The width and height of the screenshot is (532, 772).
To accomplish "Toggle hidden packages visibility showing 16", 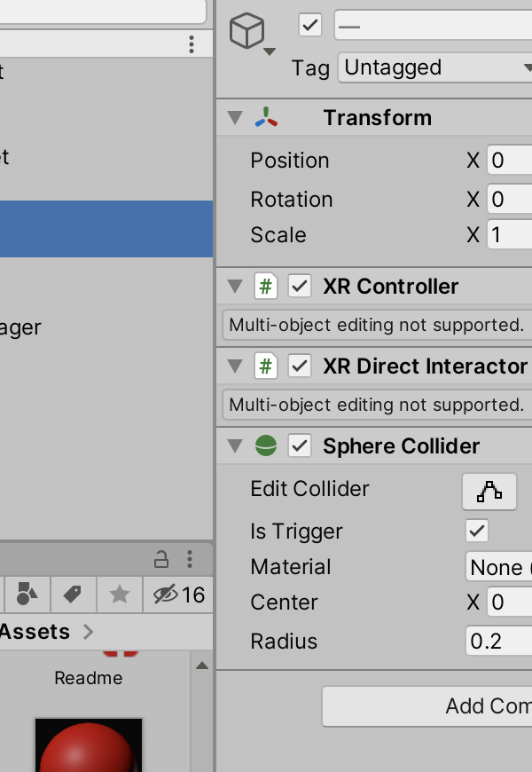I will tap(178, 595).
